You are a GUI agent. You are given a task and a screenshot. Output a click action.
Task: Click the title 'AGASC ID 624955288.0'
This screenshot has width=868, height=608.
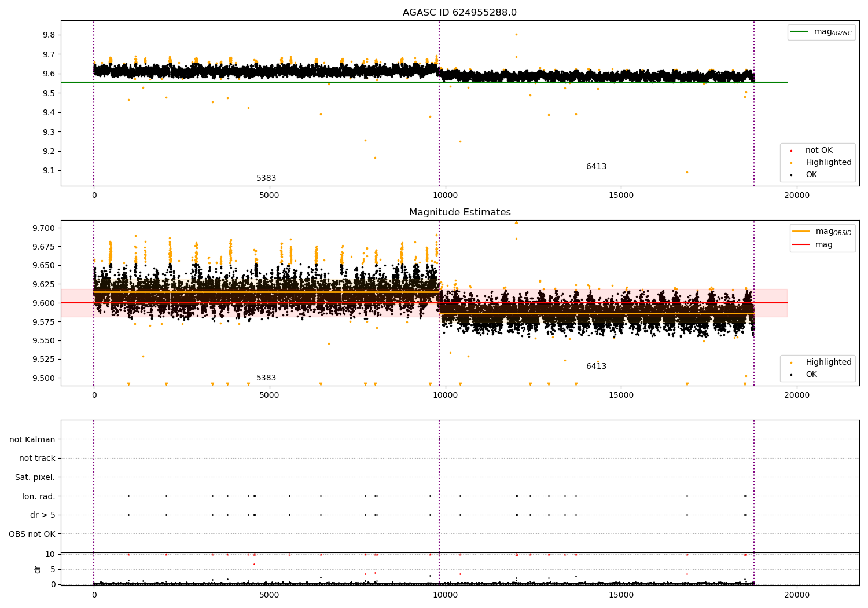459,13
